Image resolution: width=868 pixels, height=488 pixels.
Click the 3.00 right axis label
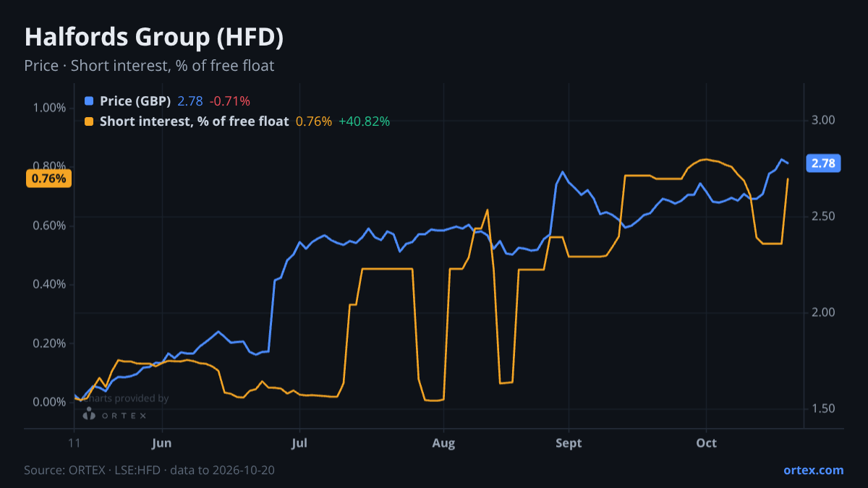click(823, 120)
